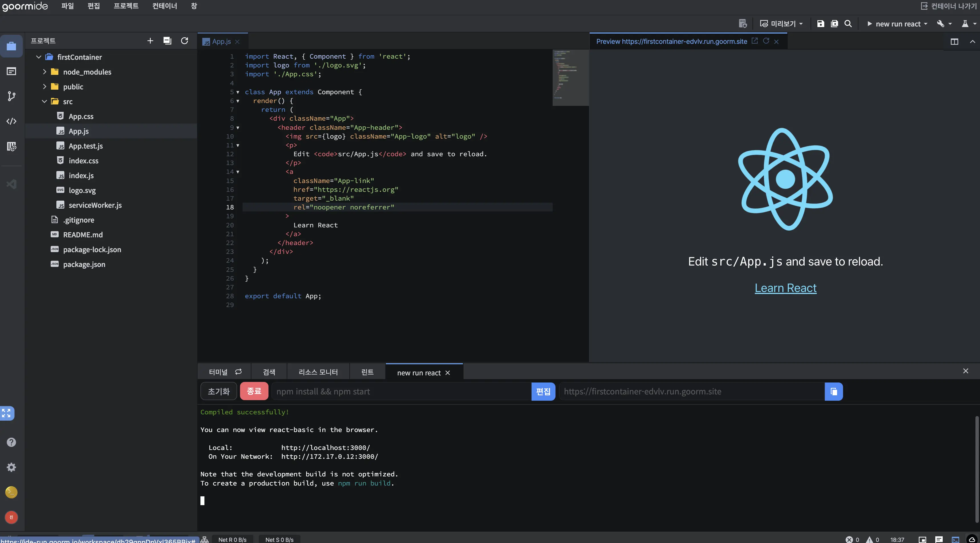This screenshot has height=543, width=980.
Task: Open the Git branch sidebar icon
Action: pos(11,96)
